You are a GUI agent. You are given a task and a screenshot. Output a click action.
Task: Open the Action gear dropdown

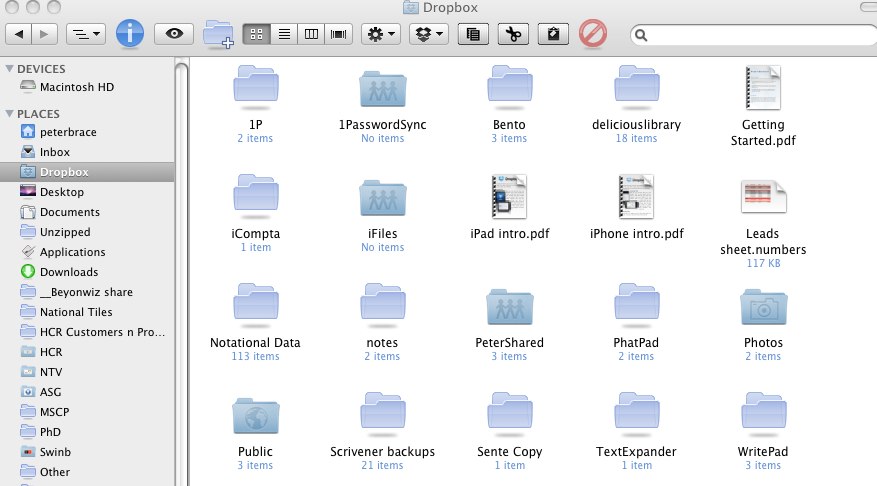click(x=381, y=34)
